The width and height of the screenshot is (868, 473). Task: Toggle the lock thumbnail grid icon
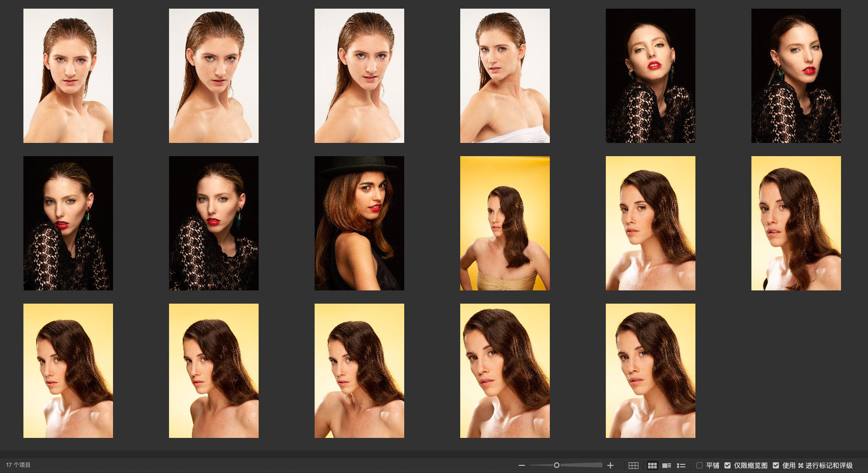633,465
